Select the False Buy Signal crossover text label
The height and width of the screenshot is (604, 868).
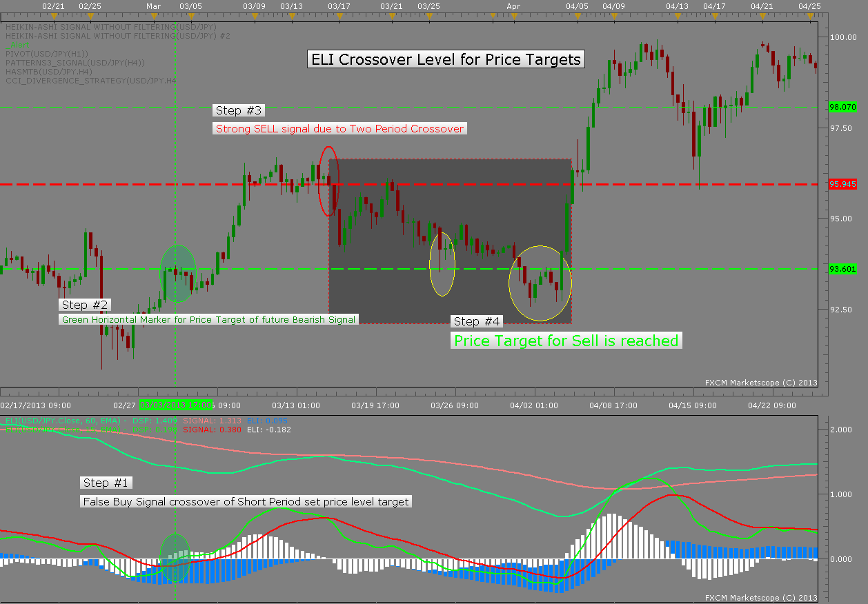pyautogui.click(x=246, y=502)
